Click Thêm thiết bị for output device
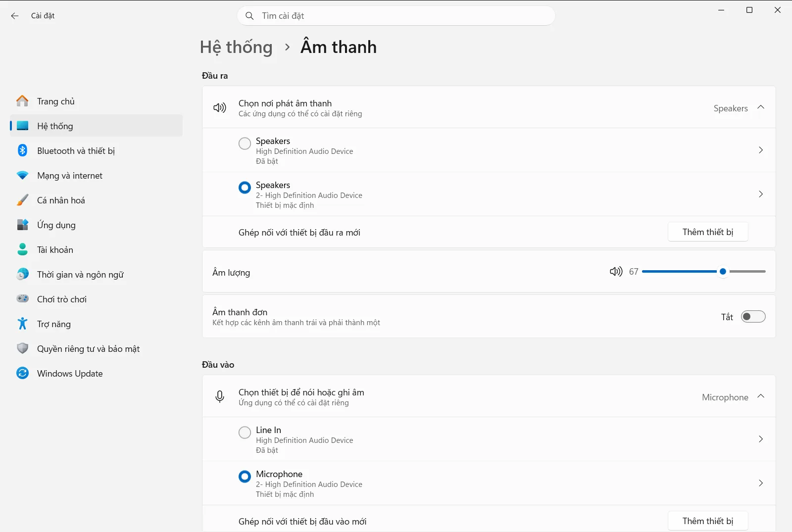Screen dimensions: 792x532 pos(708,232)
